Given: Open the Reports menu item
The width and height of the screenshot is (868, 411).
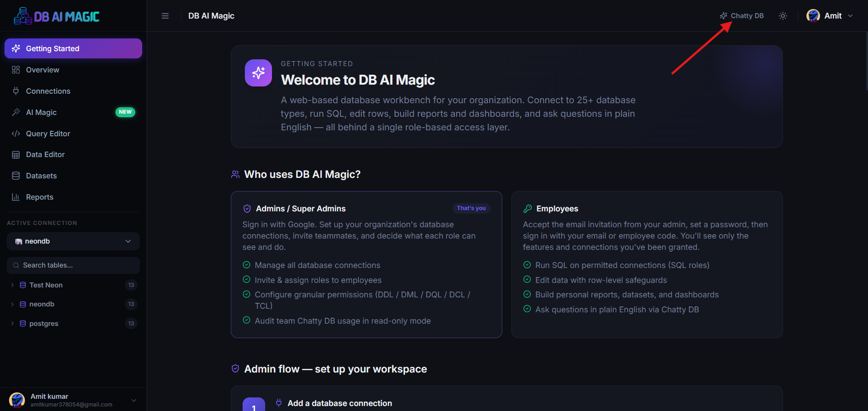Looking at the screenshot, I should coord(73,197).
